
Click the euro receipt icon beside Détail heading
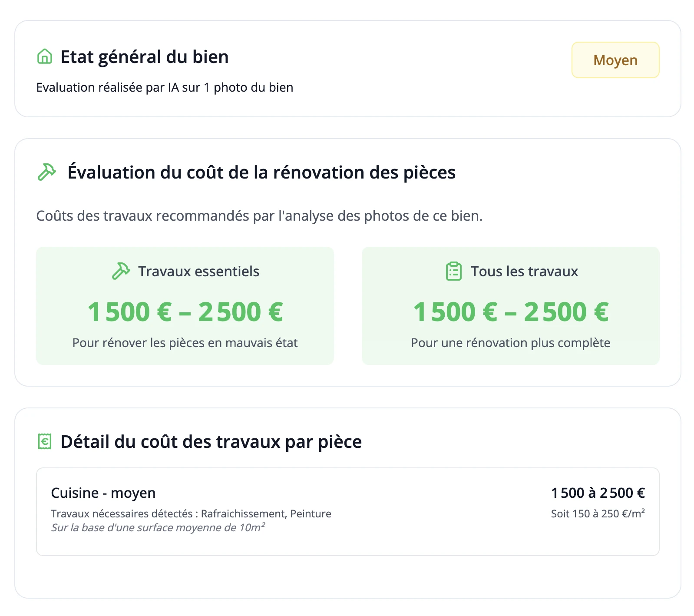(x=45, y=441)
